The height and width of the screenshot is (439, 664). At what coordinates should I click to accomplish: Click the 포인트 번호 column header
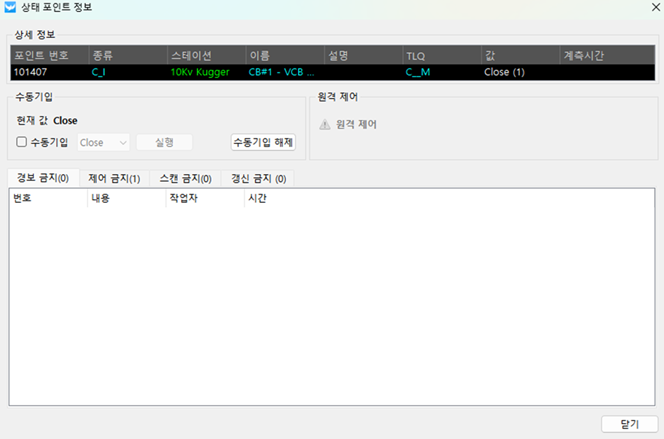(x=48, y=56)
